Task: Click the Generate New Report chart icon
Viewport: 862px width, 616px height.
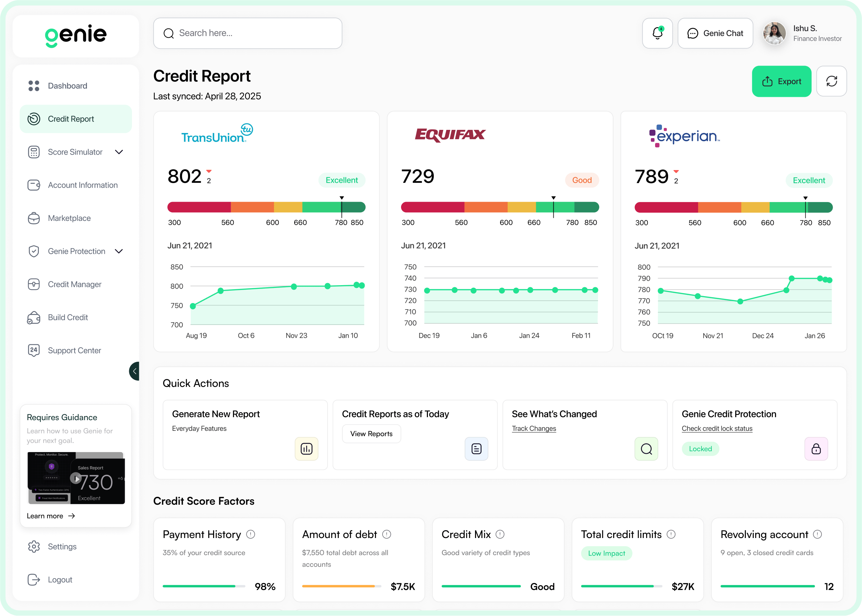Action: (x=306, y=449)
